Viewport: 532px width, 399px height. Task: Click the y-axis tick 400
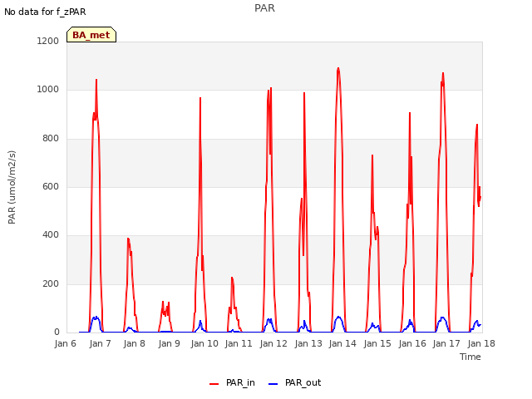pos(51,234)
